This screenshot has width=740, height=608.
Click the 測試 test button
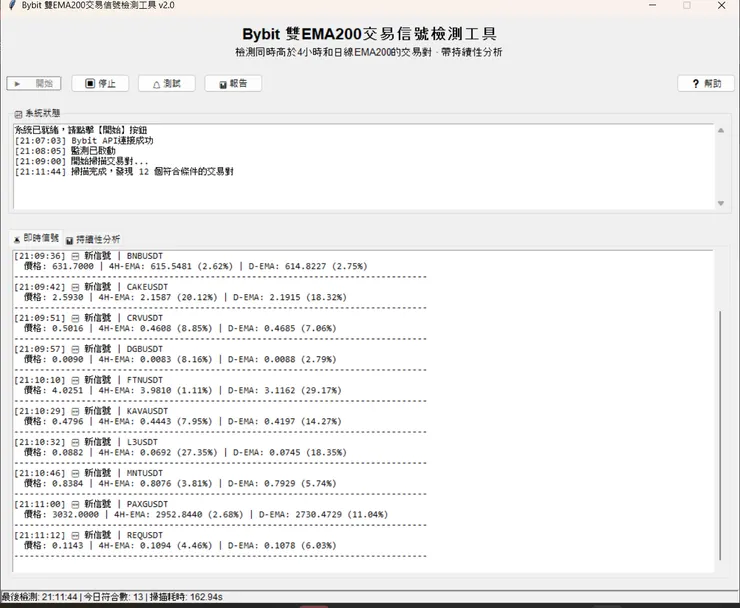click(167, 84)
